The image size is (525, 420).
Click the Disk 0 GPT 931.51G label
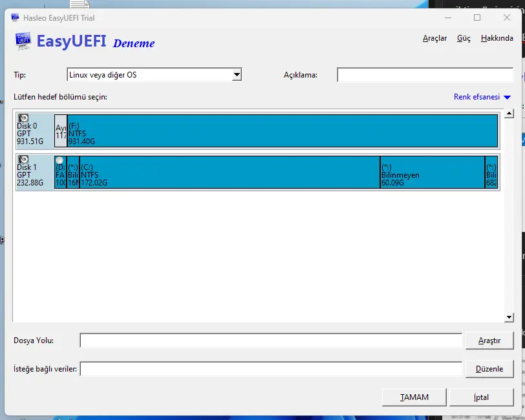tap(30, 134)
